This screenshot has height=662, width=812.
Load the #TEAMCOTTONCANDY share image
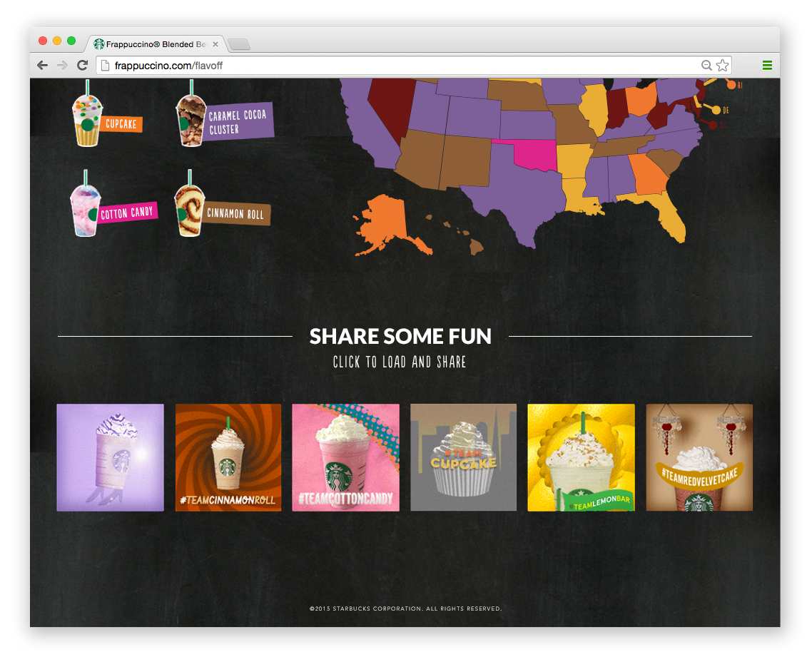click(346, 457)
